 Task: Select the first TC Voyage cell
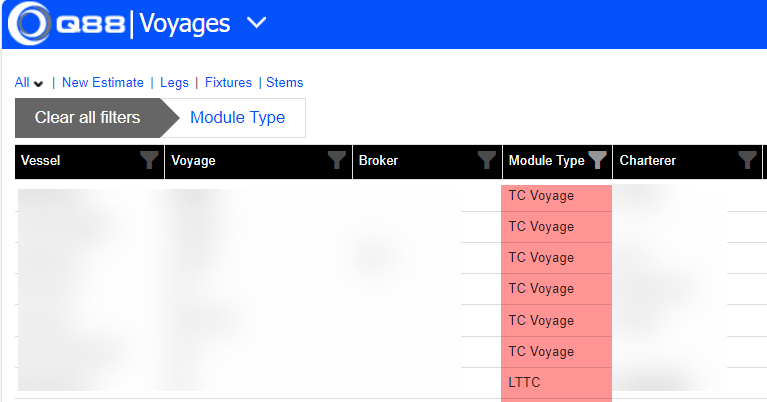pos(541,196)
